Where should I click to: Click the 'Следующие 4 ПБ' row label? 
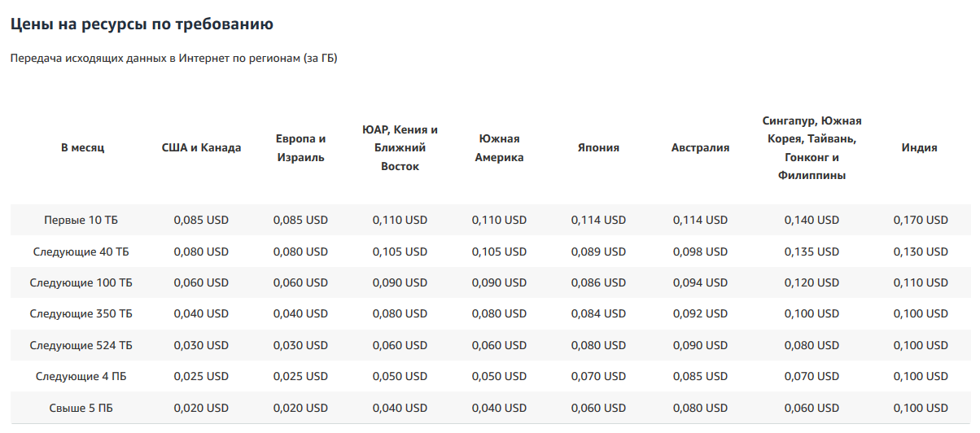pos(81,376)
